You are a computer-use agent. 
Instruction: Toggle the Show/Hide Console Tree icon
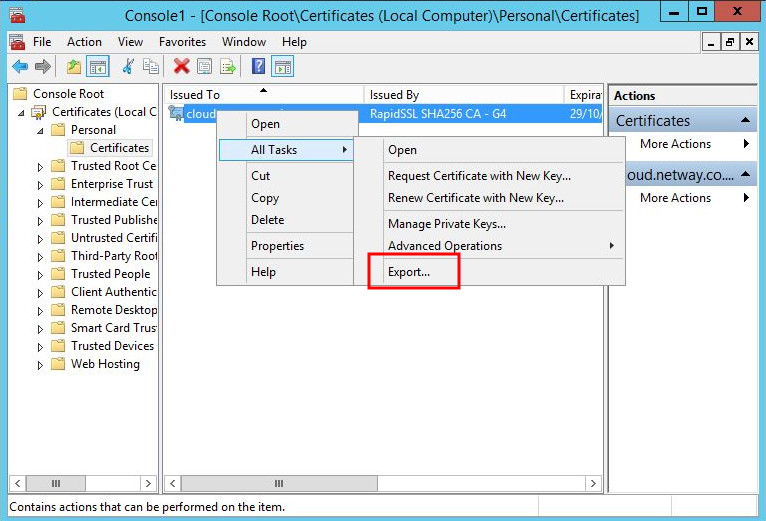pos(98,66)
